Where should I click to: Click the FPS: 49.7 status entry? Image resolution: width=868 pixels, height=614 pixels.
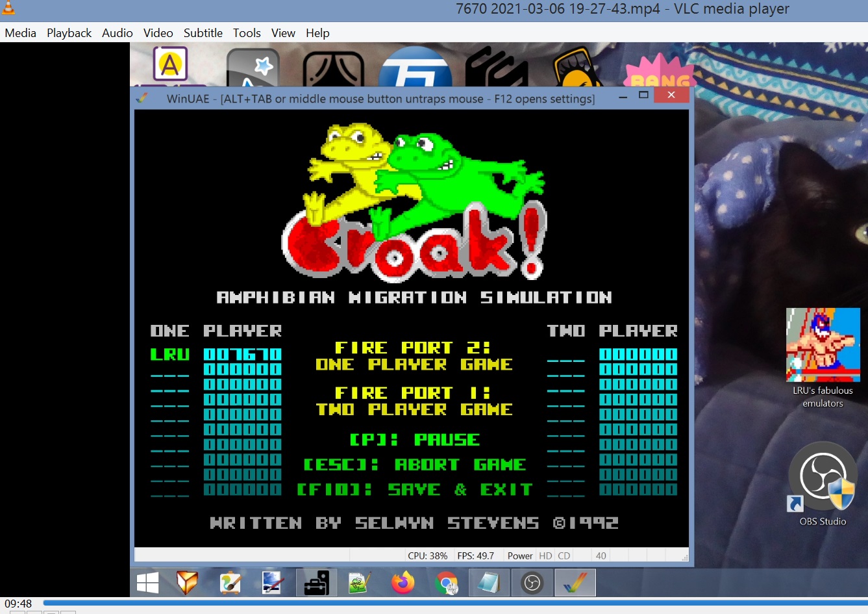(x=476, y=556)
